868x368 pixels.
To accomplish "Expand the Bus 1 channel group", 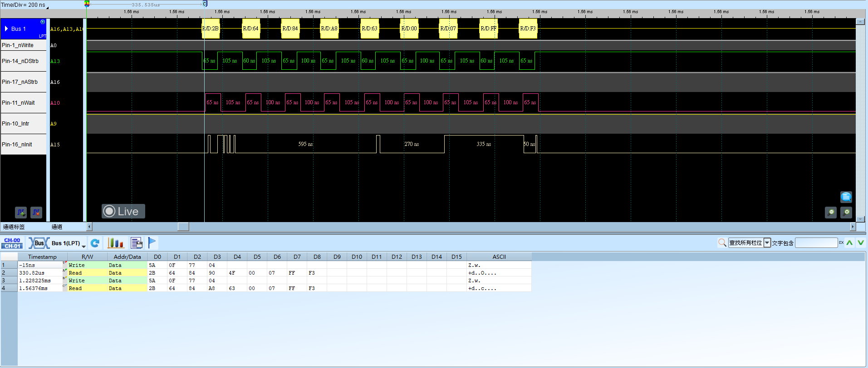I will click(x=6, y=29).
